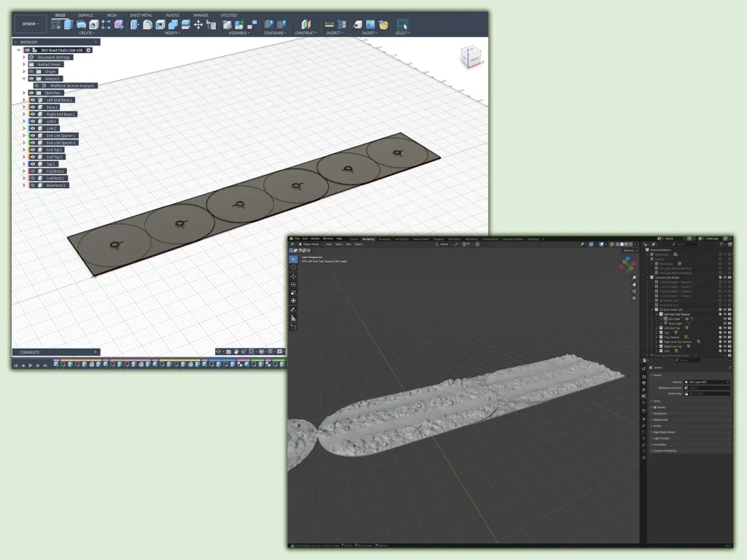Toggle eye icon for Top:1 component
747x560 pixels.
click(32, 164)
